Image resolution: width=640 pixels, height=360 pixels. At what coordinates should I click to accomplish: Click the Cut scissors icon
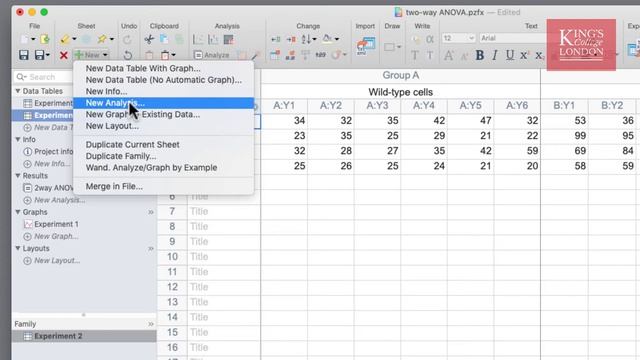(x=149, y=39)
